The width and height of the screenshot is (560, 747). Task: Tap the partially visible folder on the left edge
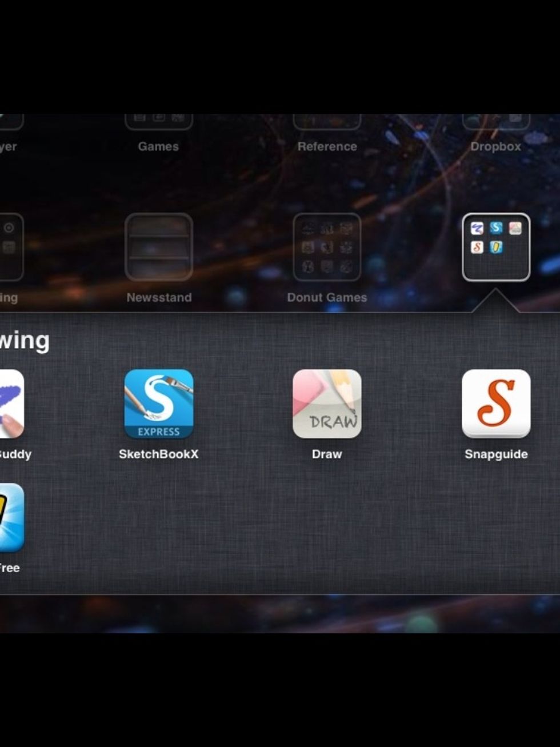tap(6, 247)
